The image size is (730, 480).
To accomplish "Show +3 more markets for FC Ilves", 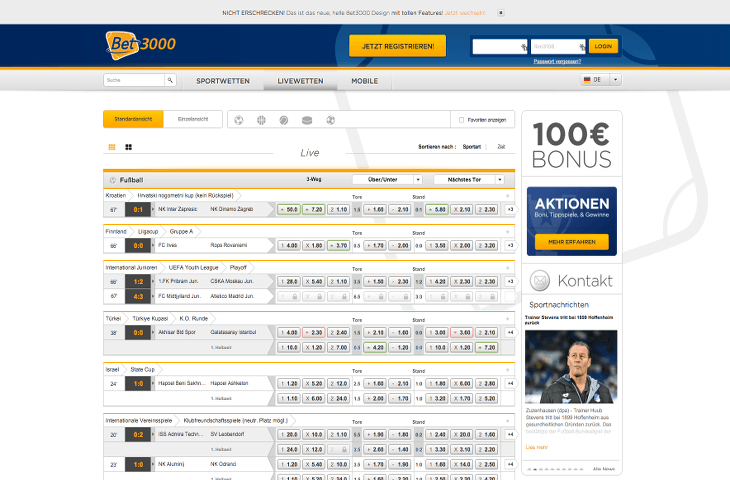I will [510, 245].
